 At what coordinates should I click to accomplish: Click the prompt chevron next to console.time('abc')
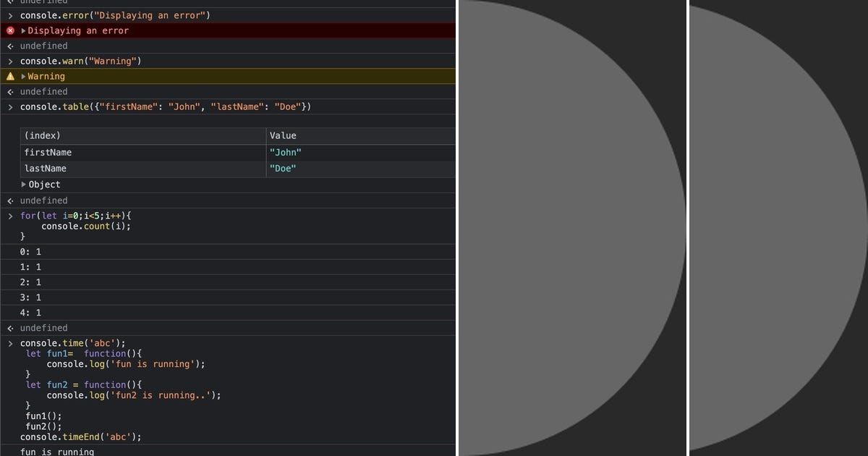(9, 343)
